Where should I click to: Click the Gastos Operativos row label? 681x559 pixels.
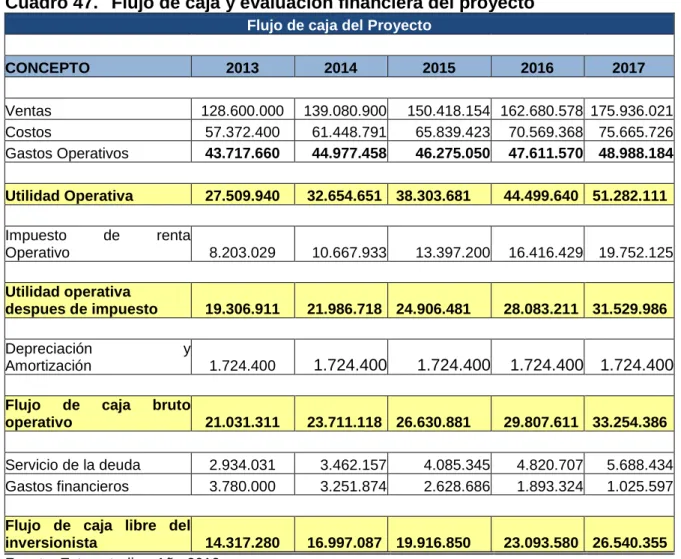pyautogui.click(x=67, y=153)
